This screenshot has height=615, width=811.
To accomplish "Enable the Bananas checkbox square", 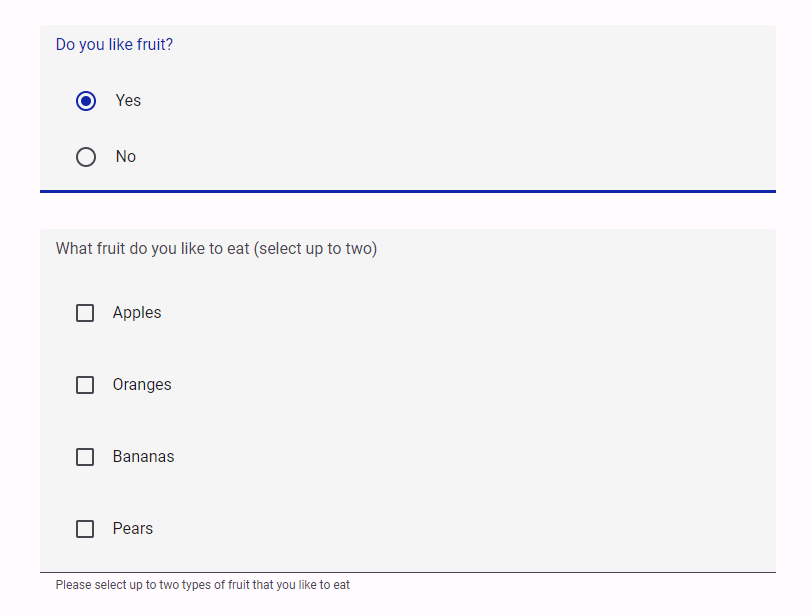I will pos(85,457).
